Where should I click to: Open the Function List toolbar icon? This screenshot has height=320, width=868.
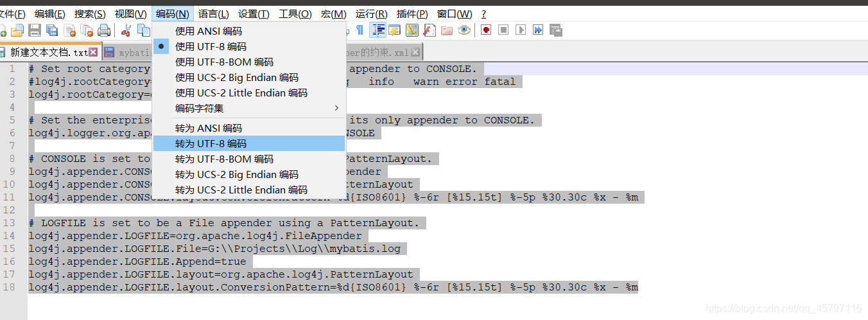click(430, 30)
